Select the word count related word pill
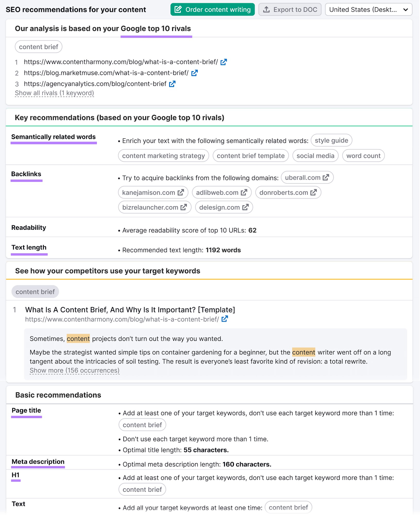 [363, 155]
